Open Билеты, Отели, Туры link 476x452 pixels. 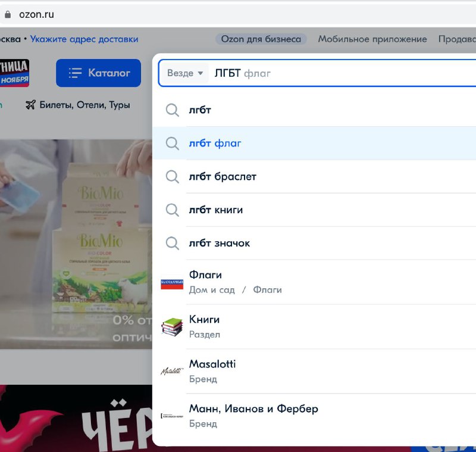[78, 105]
